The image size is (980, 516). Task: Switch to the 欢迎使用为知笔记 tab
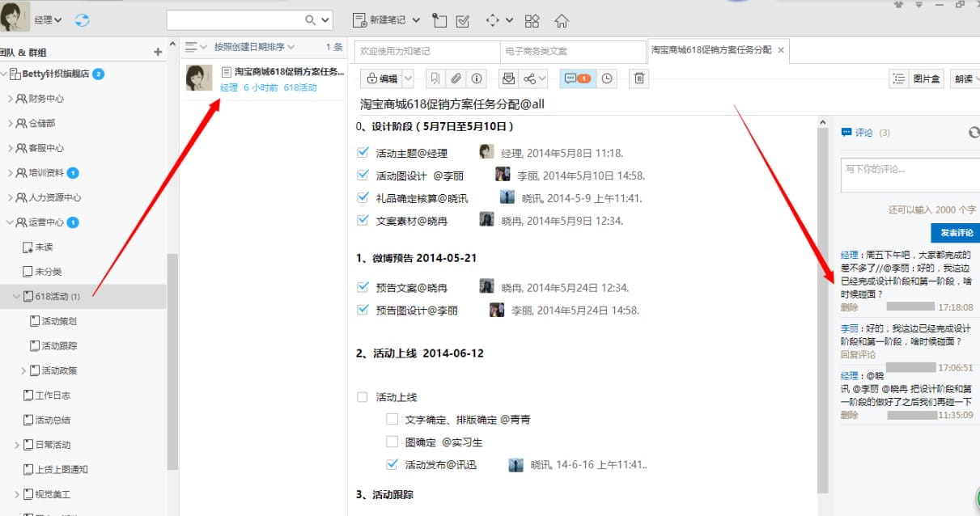tap(426, 51)
